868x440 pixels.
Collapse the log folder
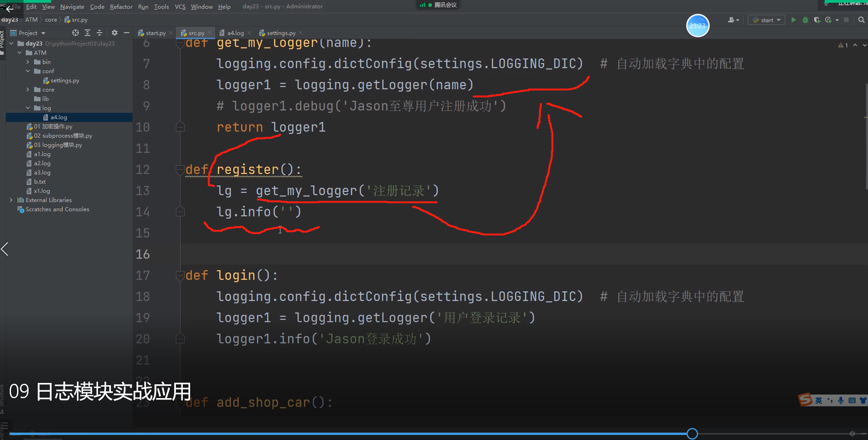point(28,108)
